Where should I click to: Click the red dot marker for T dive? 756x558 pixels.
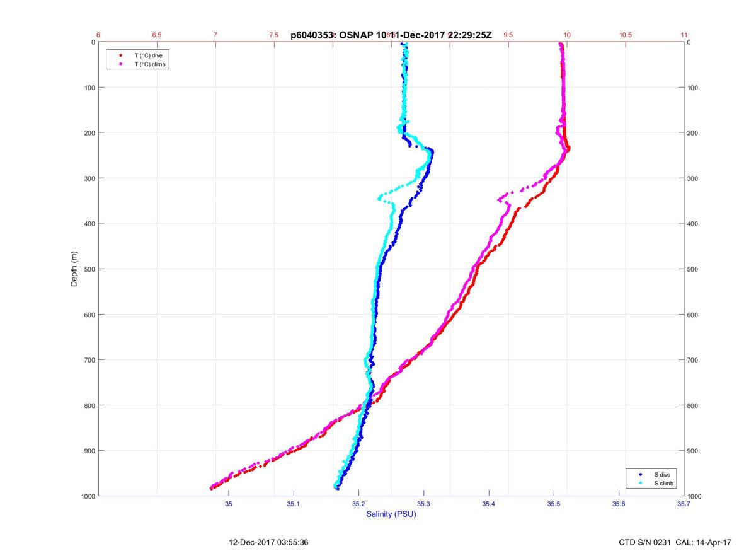click(x=120, y=55)
